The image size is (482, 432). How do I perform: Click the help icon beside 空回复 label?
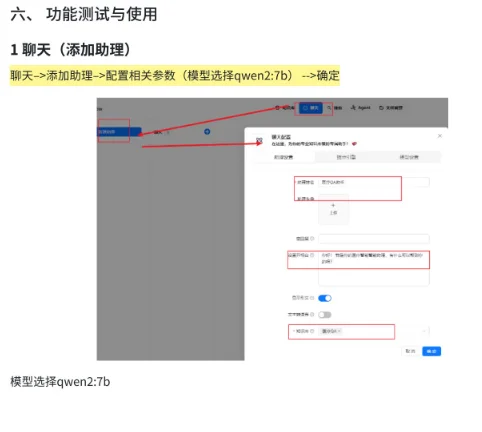tap(312, 239)
